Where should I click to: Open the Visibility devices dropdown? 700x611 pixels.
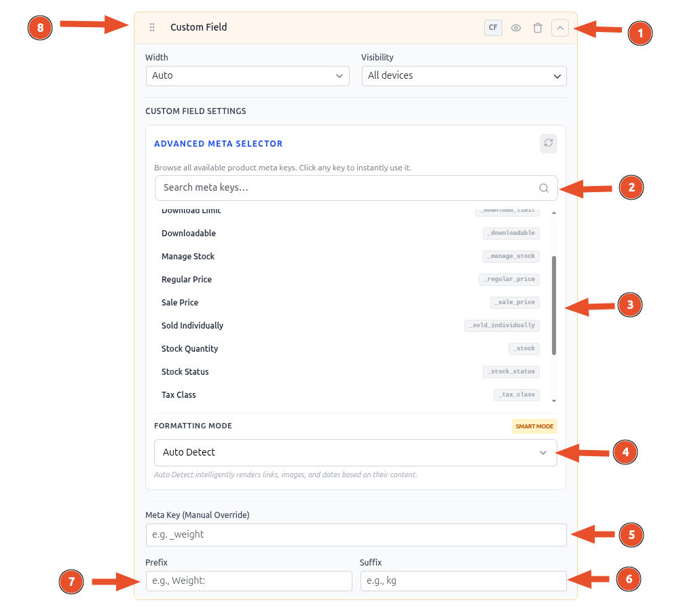pos(464,76)
